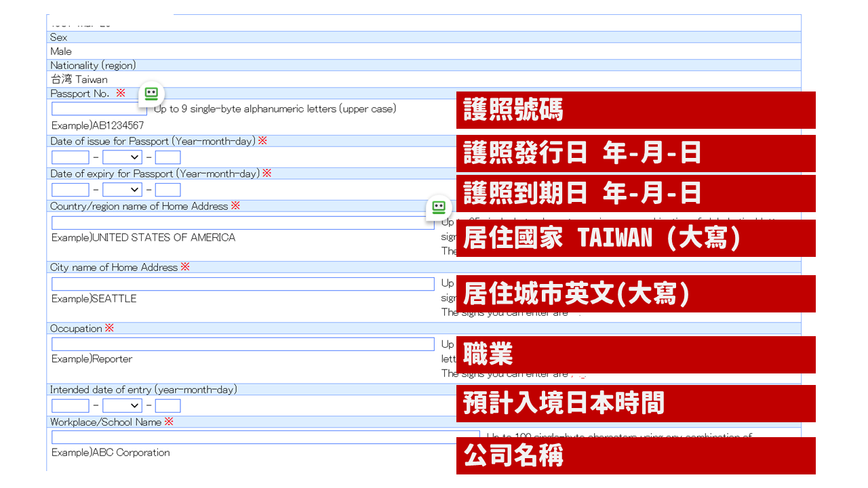Click the '台湾 Taiwan' nationality value
Viewport: 868px width, 488px height.
(79, 80)
